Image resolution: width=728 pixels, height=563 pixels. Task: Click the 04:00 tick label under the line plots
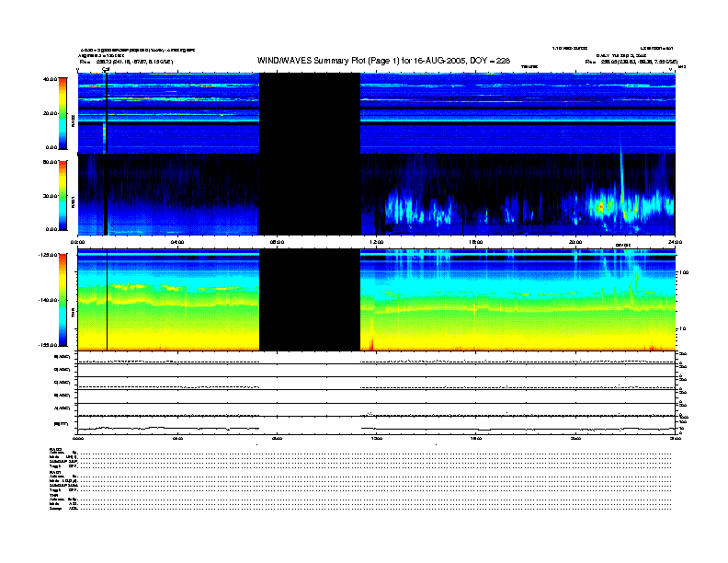click(177, 439)
